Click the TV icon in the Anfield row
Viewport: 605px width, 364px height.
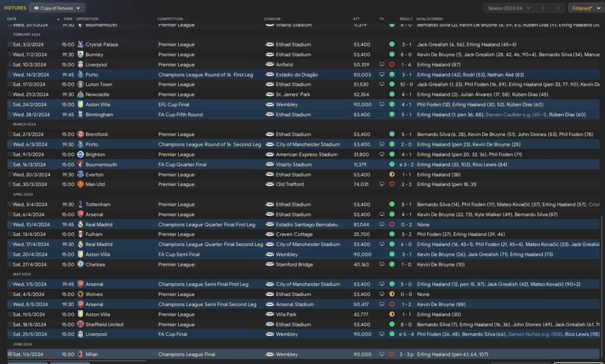(382, 65)
